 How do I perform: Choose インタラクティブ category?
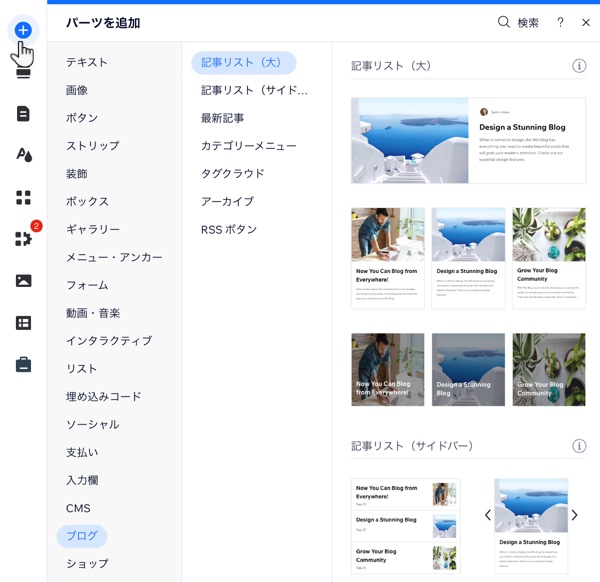click(109, 341)
